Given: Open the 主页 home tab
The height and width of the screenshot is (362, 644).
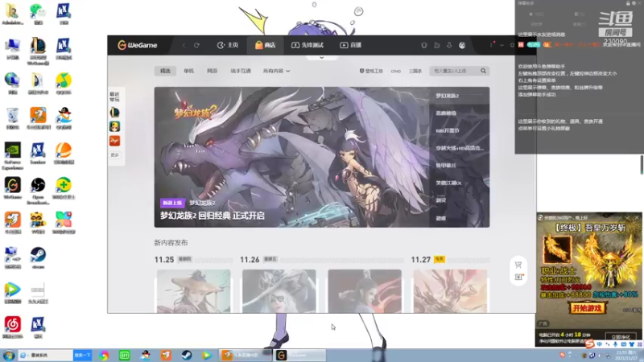Looking at the screenshot, I should click(228, 45).
